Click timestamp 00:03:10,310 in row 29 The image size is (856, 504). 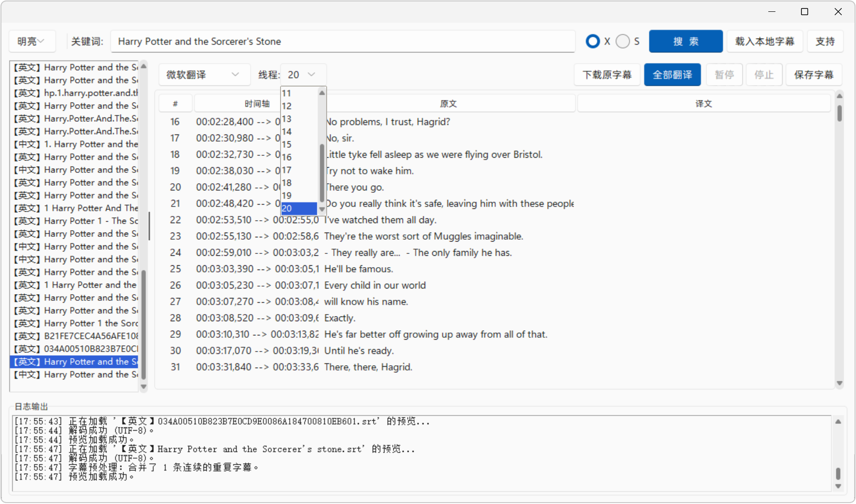coord(223,334)
